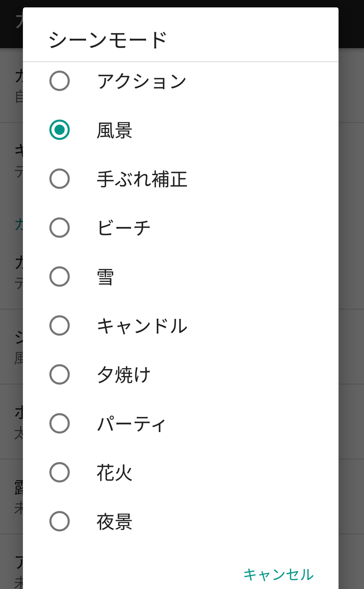The height and width of the screenshot is (589, 364).
Task: Pick the 夜景 radio button circle
Action: (x=59, y=522)
